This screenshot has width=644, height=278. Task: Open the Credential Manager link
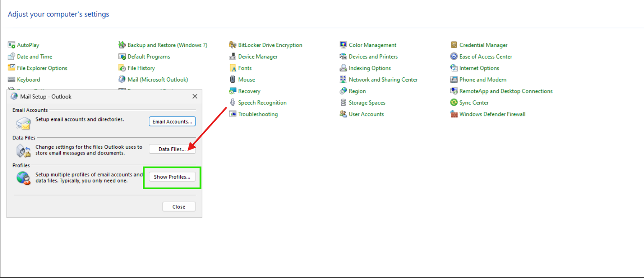pyautogui.click(x=484, y=45)
